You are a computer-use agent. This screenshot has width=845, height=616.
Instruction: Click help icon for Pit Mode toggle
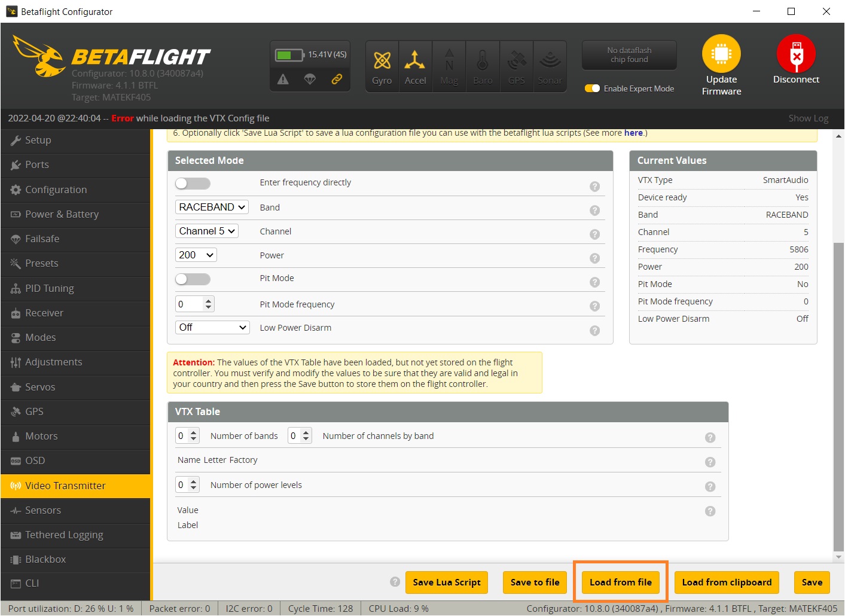pos(594,282)
